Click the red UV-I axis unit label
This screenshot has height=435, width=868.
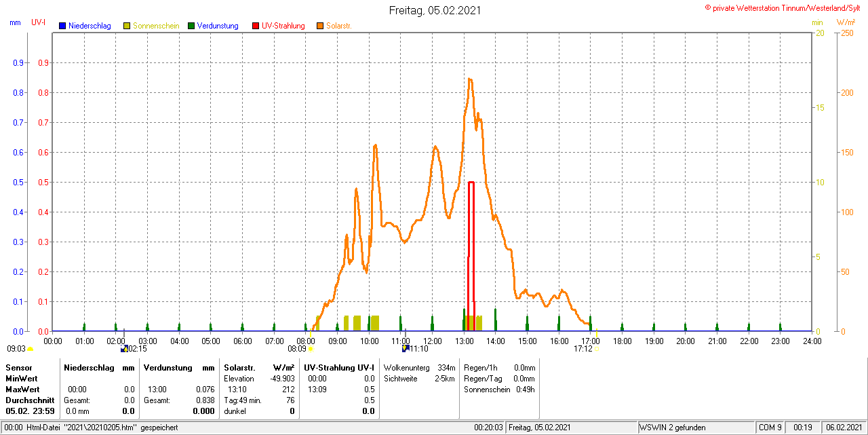pyautogui.click(x=39, y=23)
